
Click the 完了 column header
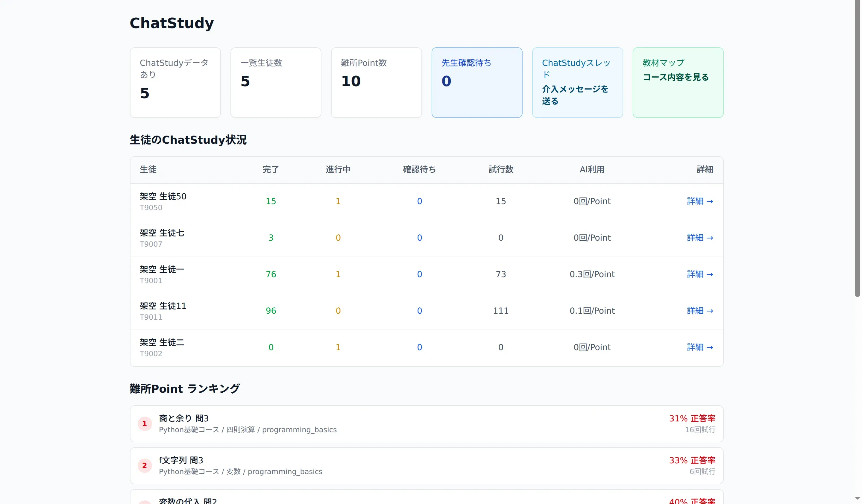coord(271,170)
